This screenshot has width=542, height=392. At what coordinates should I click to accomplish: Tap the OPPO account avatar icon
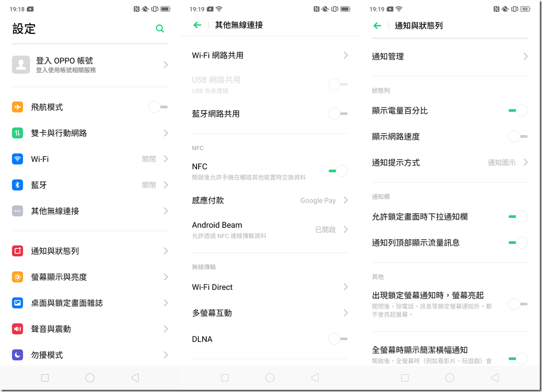[x=21, y=65]
